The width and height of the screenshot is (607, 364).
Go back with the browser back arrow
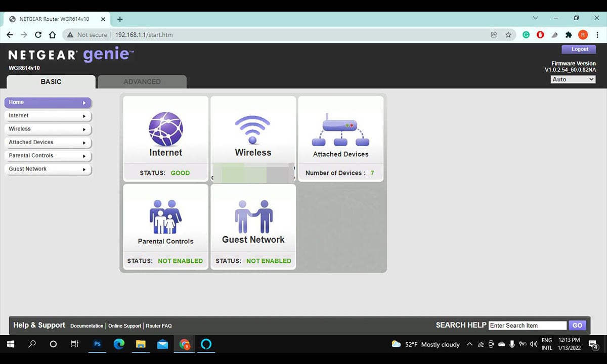[10, 35]
